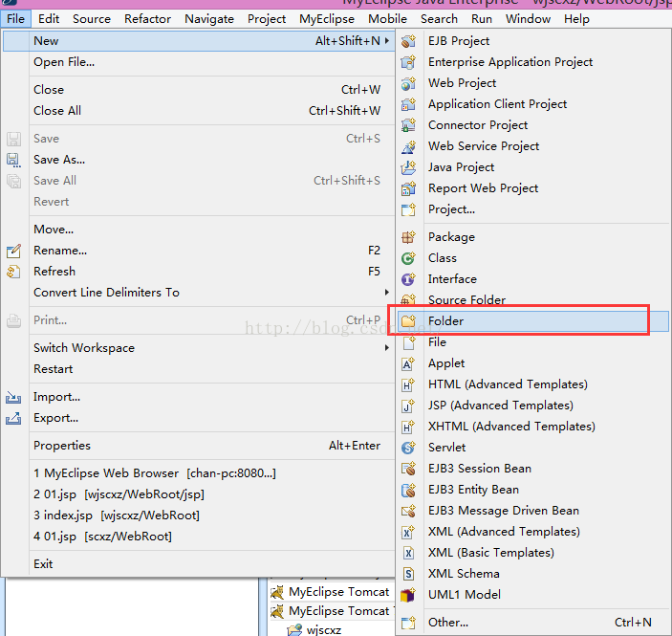Click the Report Web Project icon
Screen dimensions: 672x636
(408, 188)
